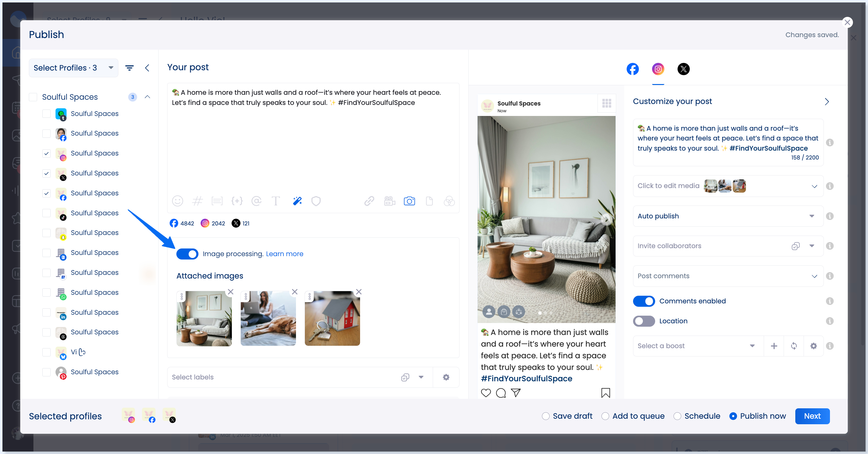Check the Soulful Spaces group checkbox

[33, 97]
